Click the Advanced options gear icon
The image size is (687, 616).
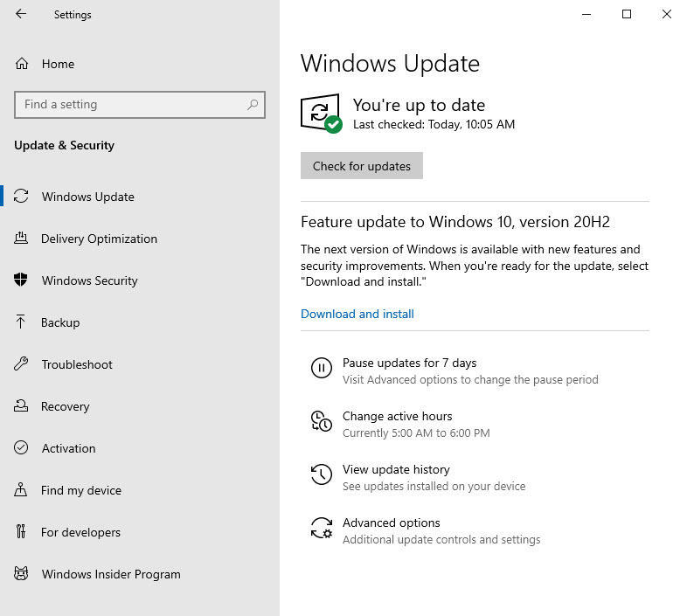click(x=321, y=529)
